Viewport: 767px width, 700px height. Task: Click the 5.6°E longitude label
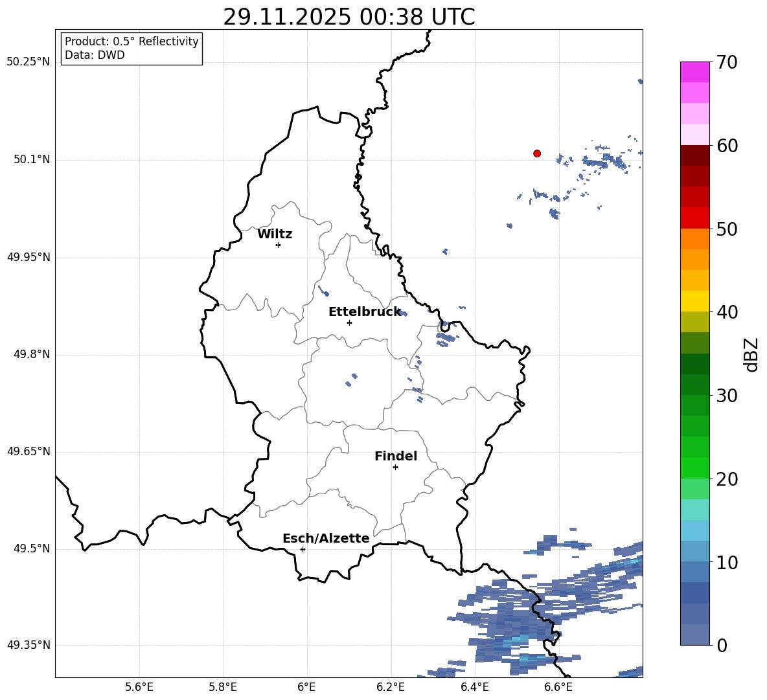pyautogui.click(x=139, y=687)
